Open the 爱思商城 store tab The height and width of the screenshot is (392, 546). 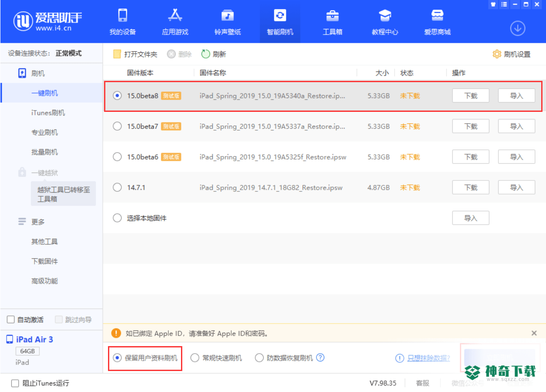tap(437, 22)
